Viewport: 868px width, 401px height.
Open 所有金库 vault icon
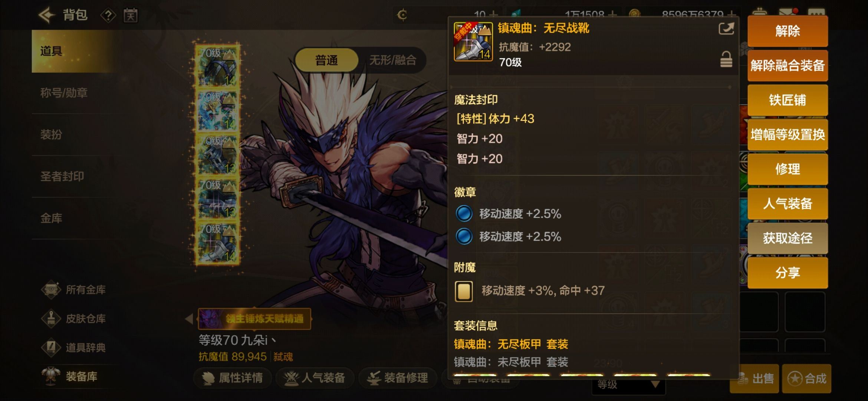[x=51, y=290]
